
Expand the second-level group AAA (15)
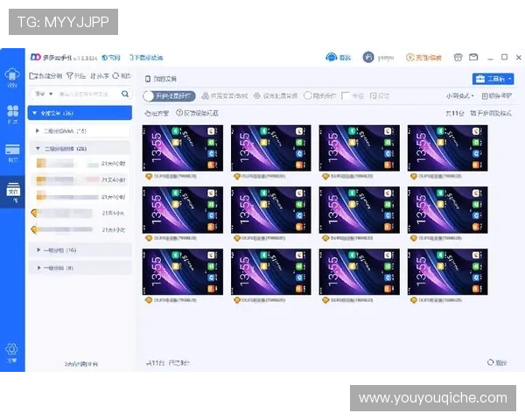coord(80,131)
